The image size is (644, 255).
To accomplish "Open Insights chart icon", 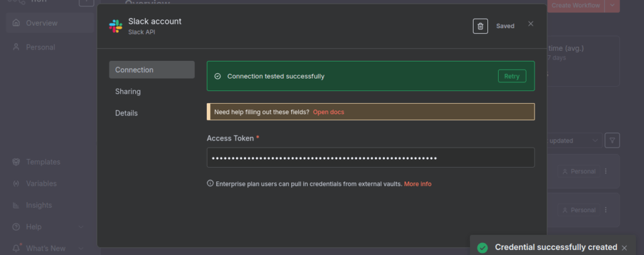I will [x=16, y=205].
